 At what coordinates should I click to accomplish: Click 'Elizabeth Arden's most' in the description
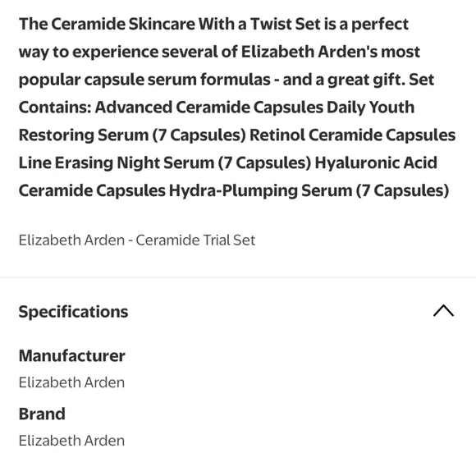pyautogui.click(x=331, y=52)
